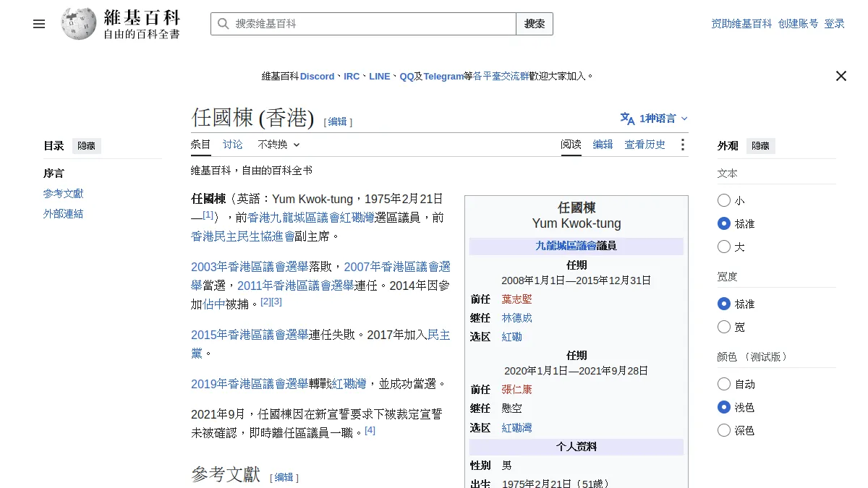Open the Discord link in banner
This screenshot has width=868, height=488.
318,76
